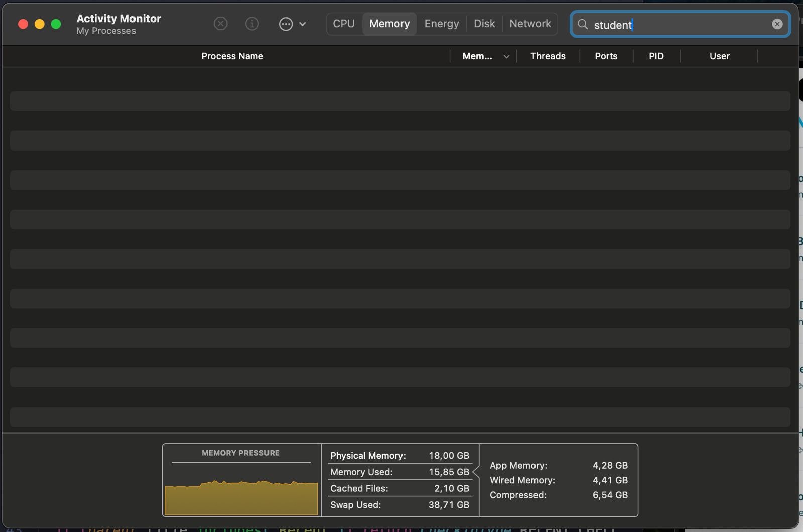Image resolution: width=803 pixels, height=532 pixels.
Task: Zoom the Activity Monitor window
Action: coord(56,24)
